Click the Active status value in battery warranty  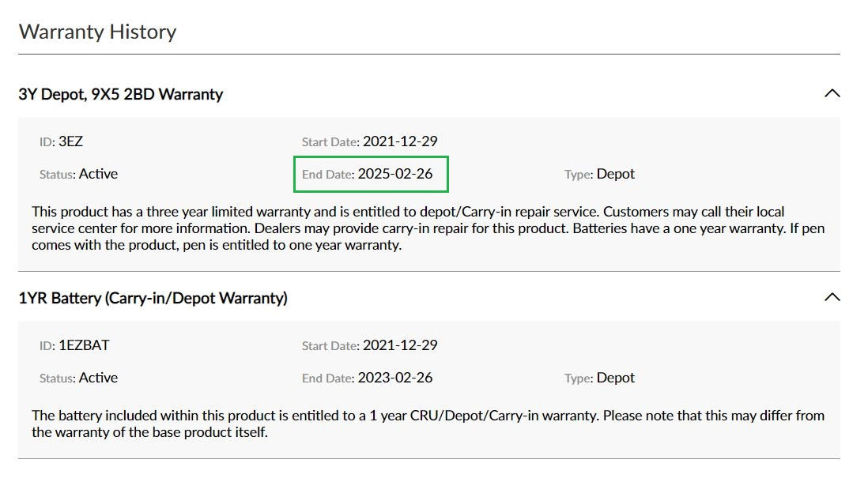point(98,378)
